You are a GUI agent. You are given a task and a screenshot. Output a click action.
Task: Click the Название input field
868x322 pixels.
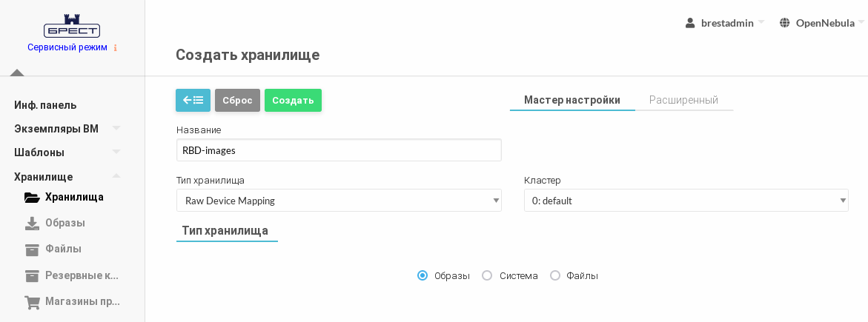pyautogui.click(x=339, y=150)
